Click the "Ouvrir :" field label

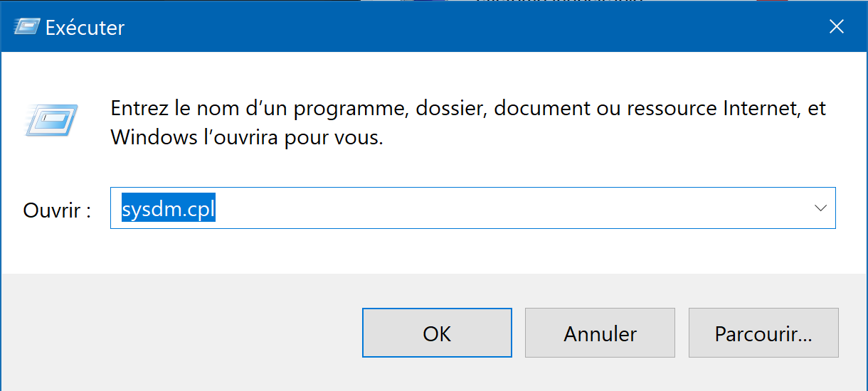coord(57,210)
